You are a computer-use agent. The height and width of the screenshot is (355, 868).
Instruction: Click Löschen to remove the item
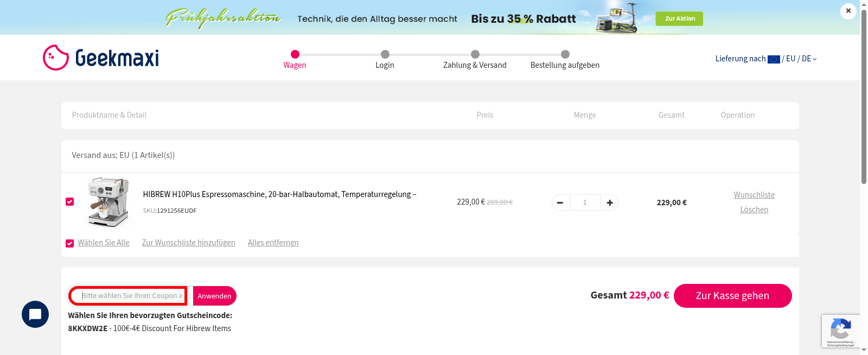point(754,210)
